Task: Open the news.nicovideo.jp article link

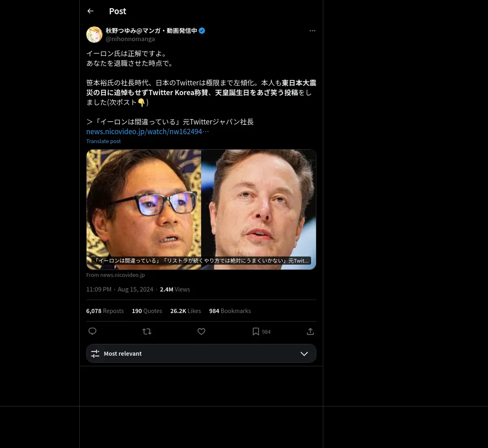Action: (148, 131)
